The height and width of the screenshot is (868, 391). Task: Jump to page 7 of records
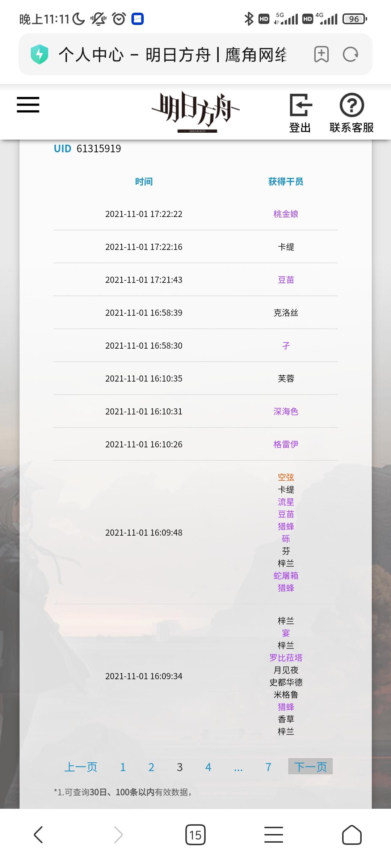tap(268, 767)
